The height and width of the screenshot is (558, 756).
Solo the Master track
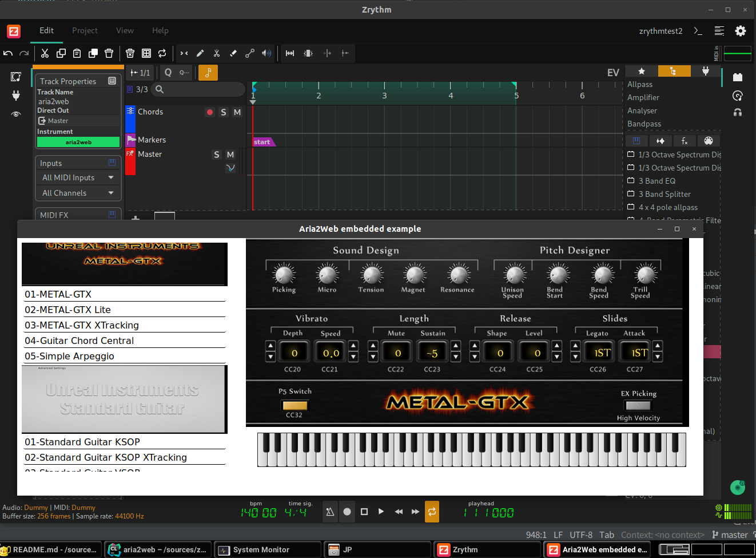(217, 155)
